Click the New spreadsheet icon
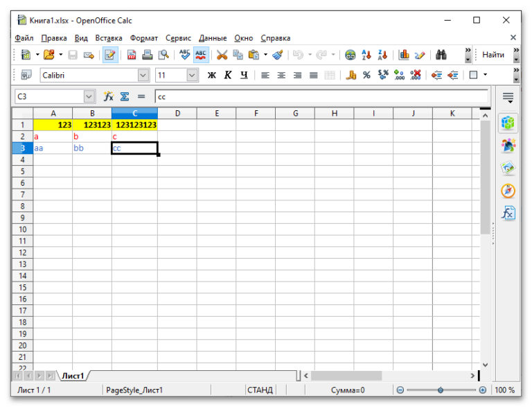532x407 pixels. tap(26, 55)
